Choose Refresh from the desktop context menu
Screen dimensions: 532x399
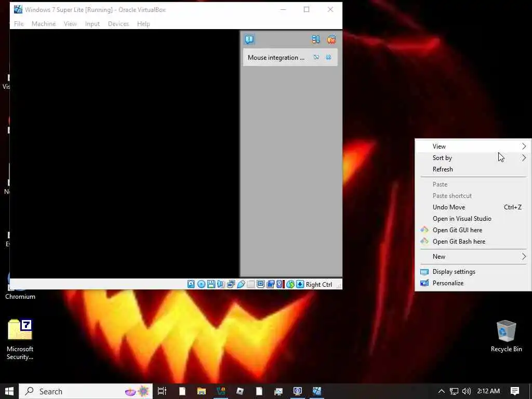click(473, 169)
